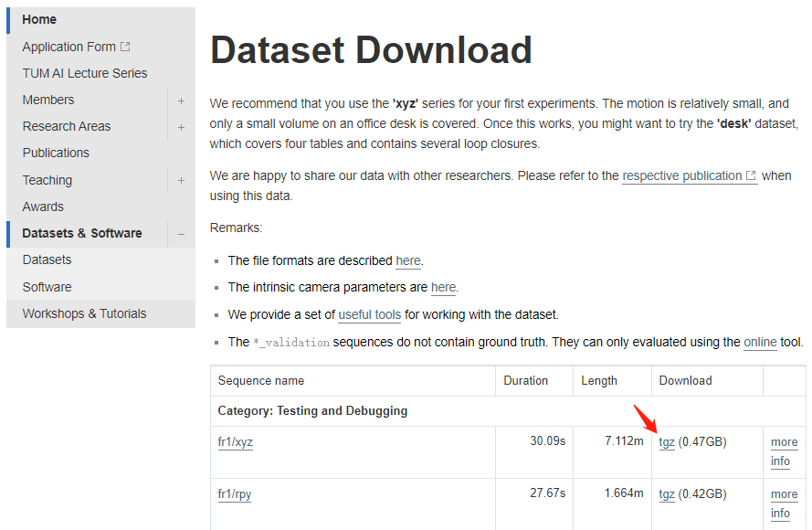The height and width of the screenshot is (530, 812).
Task: Open the 'online' evaluation tool link
Action: click(760, 342)
